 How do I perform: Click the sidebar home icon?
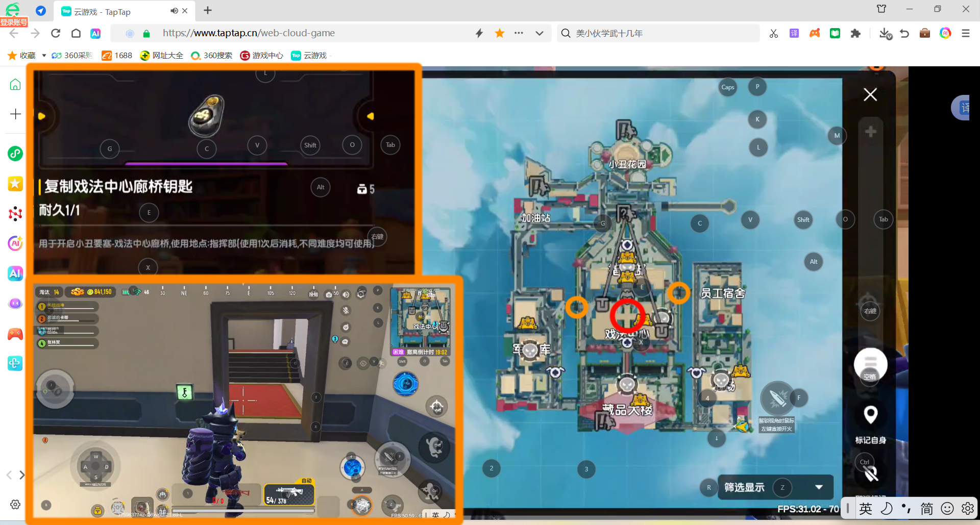15,84
